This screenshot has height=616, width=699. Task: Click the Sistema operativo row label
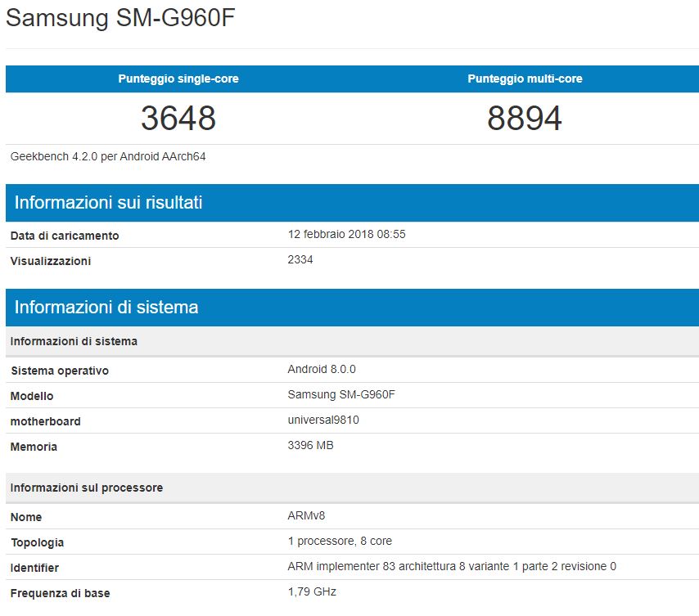coord(60,371)
